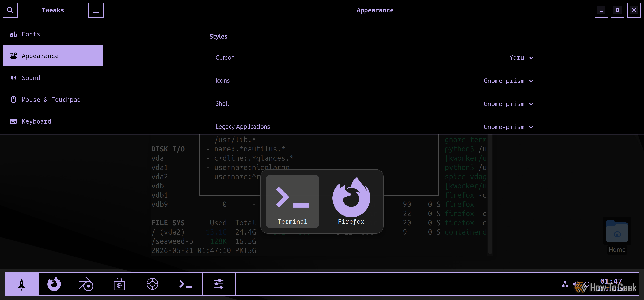Click the 'Icons' row label
This screenshot has width=644, height=300.
click(222, 81)
